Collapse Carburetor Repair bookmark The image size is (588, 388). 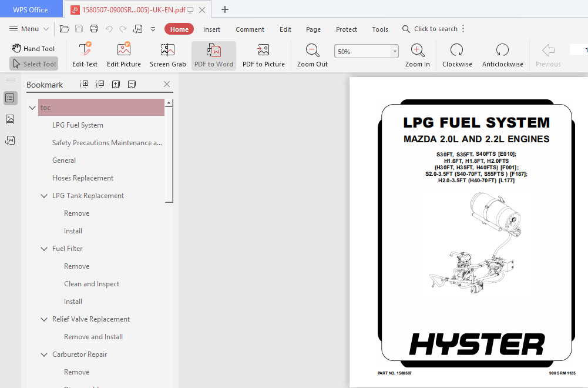click(44, 354)
